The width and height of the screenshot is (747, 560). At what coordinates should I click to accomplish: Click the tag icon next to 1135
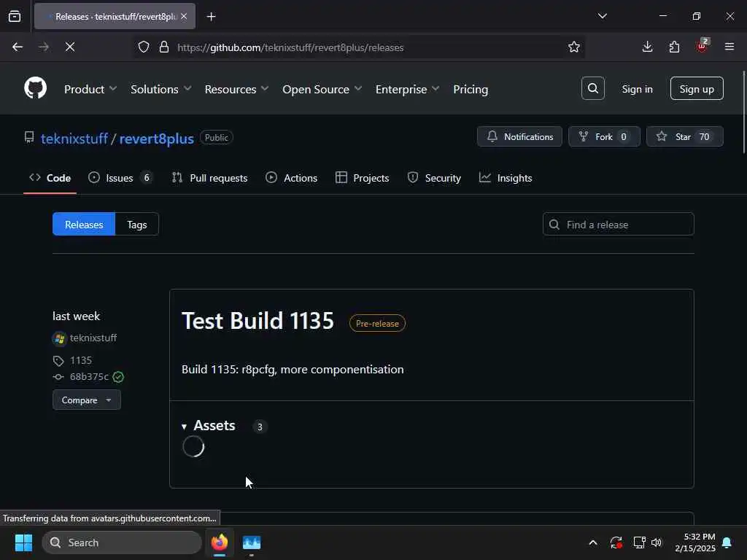58,361
